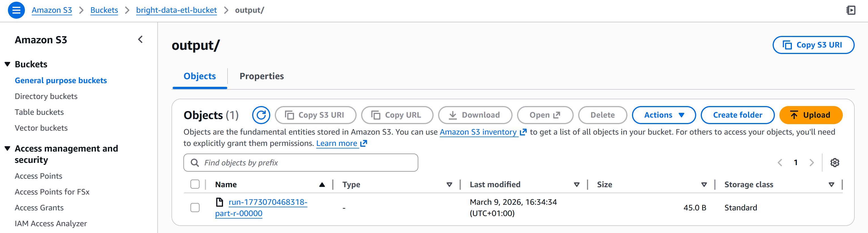Viewport: 868px width, 233px height.
Task: Go to next page arrow in pagination
Action: (x=811, y=163)
